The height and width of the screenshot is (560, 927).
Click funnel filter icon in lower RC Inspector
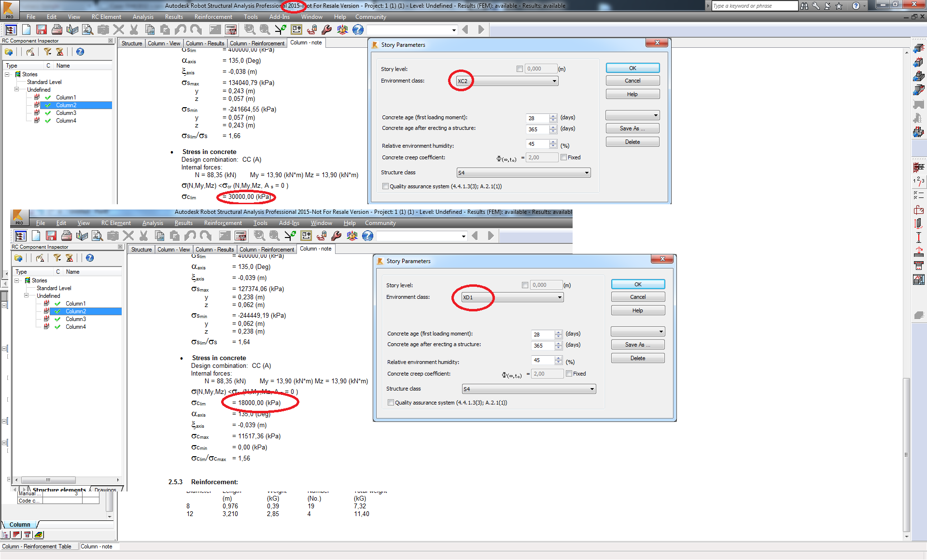57,258
